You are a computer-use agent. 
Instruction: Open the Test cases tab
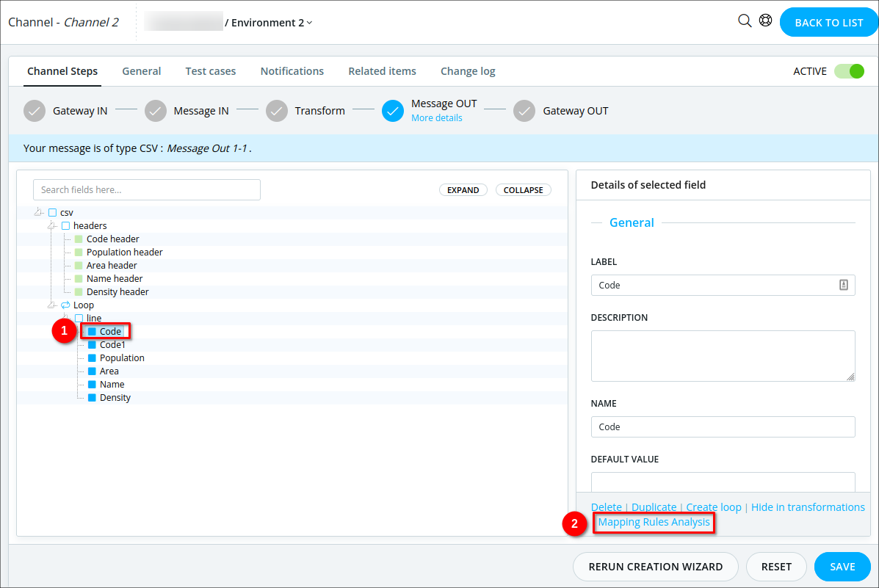(x=210, y=71)
